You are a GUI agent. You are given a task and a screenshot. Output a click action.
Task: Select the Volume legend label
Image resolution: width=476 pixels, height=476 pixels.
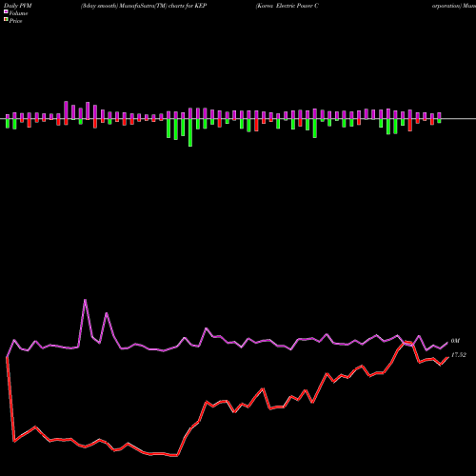pos(18,13)
